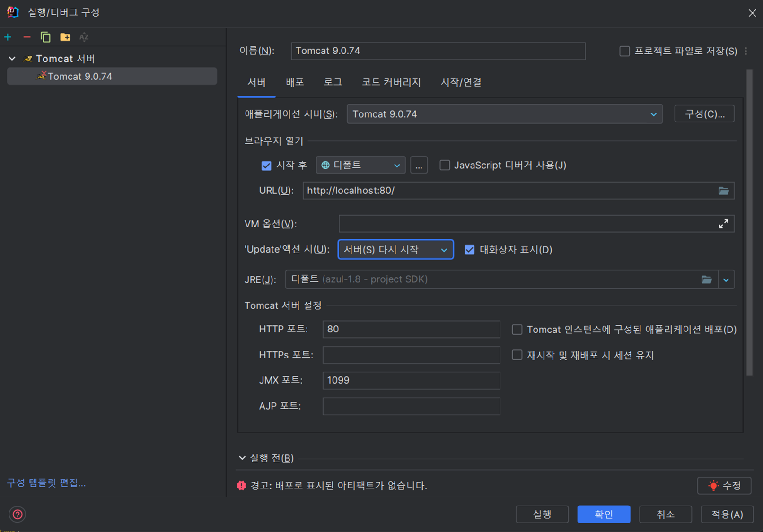Click the 실행 button
Screen dimensions: 763x532
coord(542,515)
